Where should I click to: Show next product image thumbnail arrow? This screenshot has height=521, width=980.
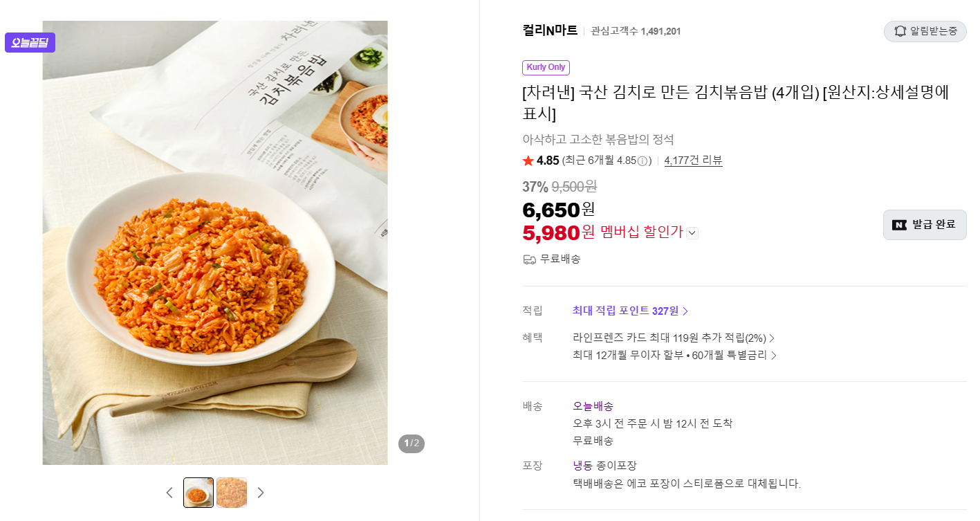[x=261, y=493]
